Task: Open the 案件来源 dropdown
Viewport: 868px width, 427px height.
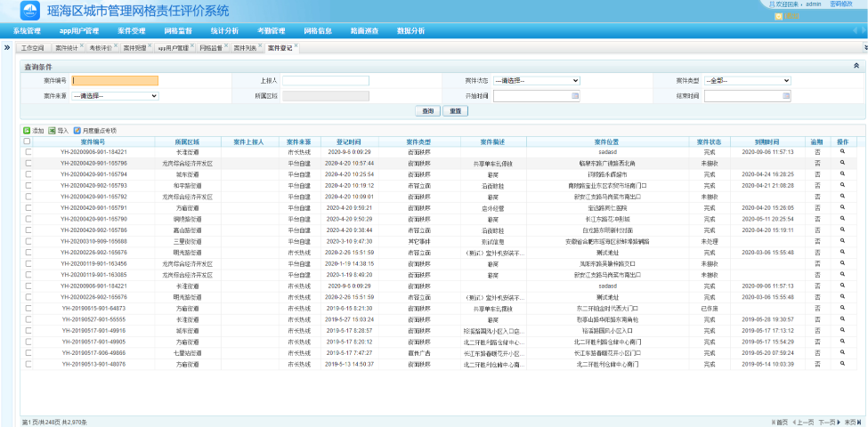Action: (114, 96)
